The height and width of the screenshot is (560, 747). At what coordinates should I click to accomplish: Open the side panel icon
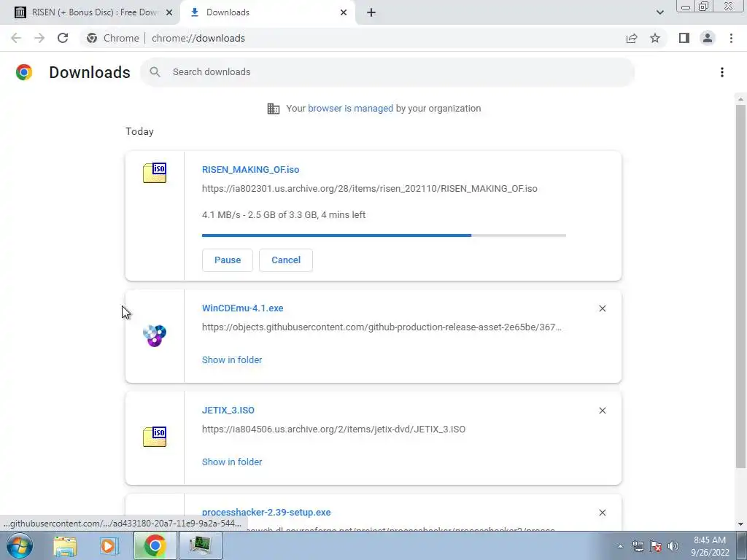pyautogui.click(x=684, y=38)
